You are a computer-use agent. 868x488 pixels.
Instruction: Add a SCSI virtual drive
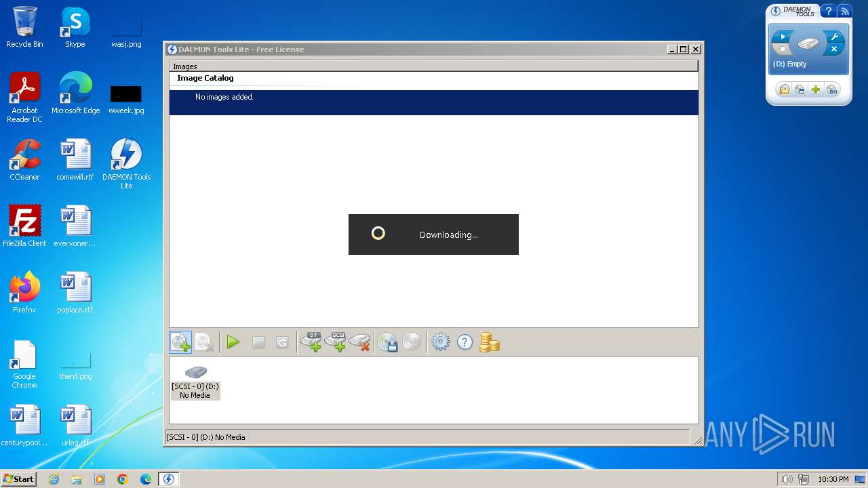click(336, 342)
